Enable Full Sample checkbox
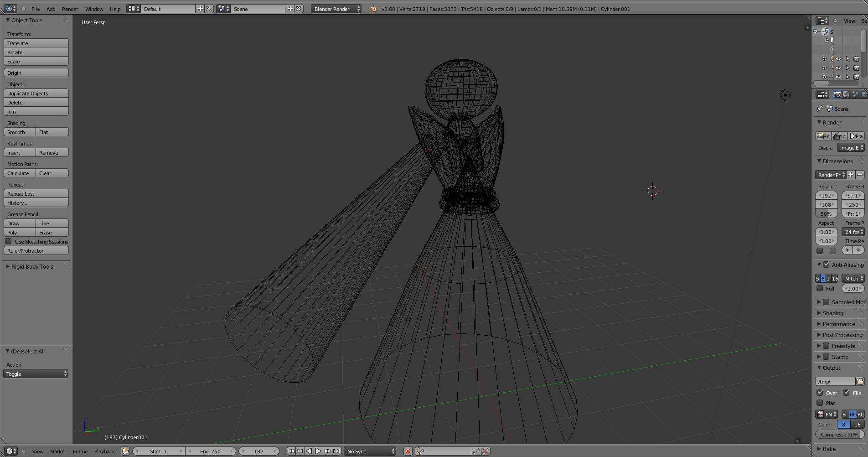 click(820, 288)
